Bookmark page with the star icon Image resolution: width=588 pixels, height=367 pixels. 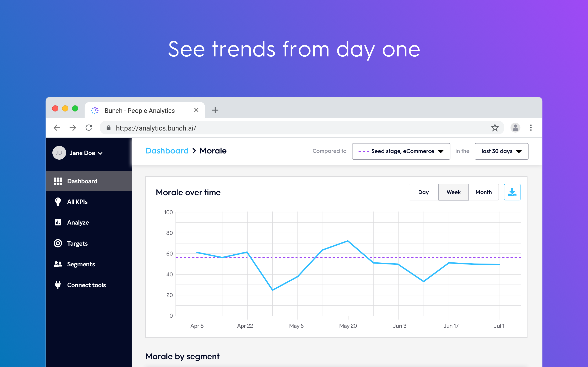[x=495, y=128]
